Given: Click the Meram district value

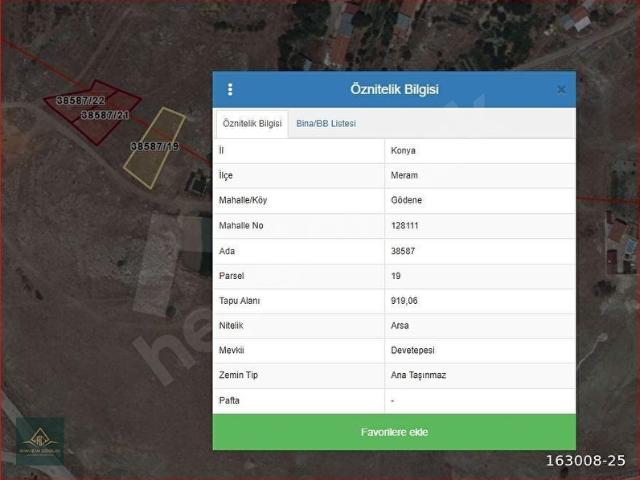Looking at the screenshot, I should point(404,176).
